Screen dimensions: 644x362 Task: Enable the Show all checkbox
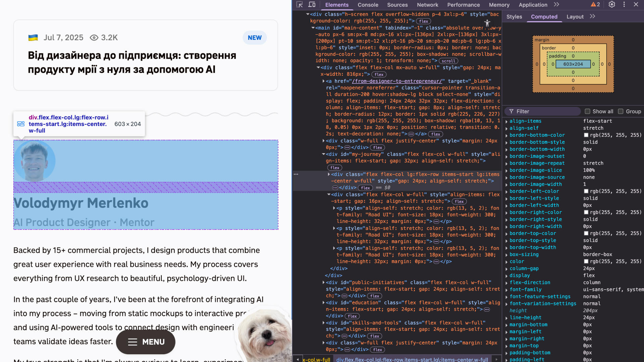click(x=588, y=111)
